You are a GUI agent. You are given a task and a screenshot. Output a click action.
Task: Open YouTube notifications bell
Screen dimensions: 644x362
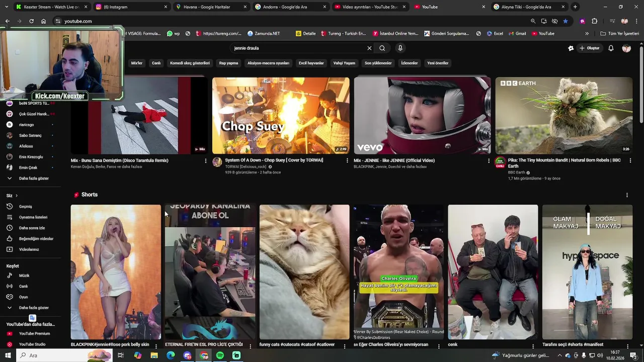tap(611, 48)
